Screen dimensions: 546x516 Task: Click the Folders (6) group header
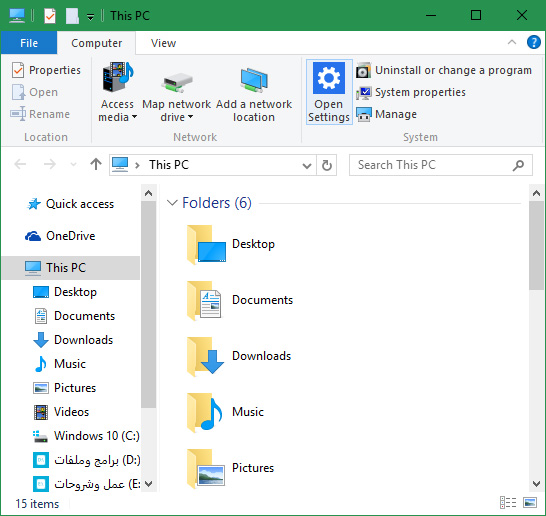[x=217, y=203]
